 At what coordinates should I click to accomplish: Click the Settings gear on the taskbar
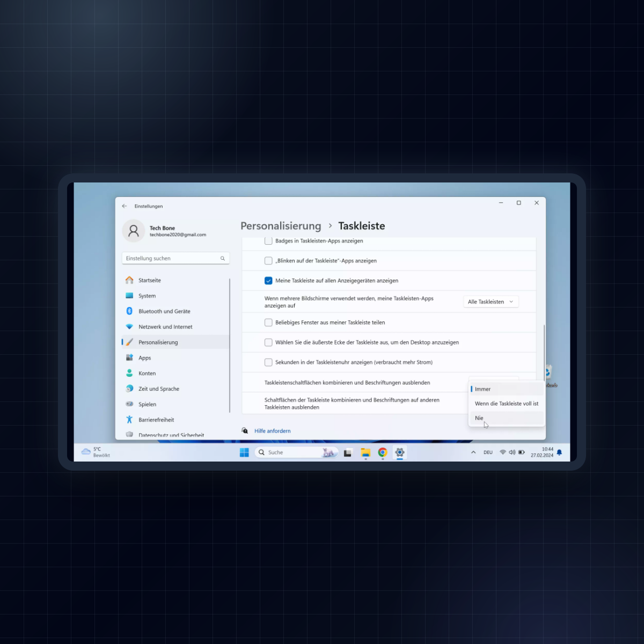(400, 452)
